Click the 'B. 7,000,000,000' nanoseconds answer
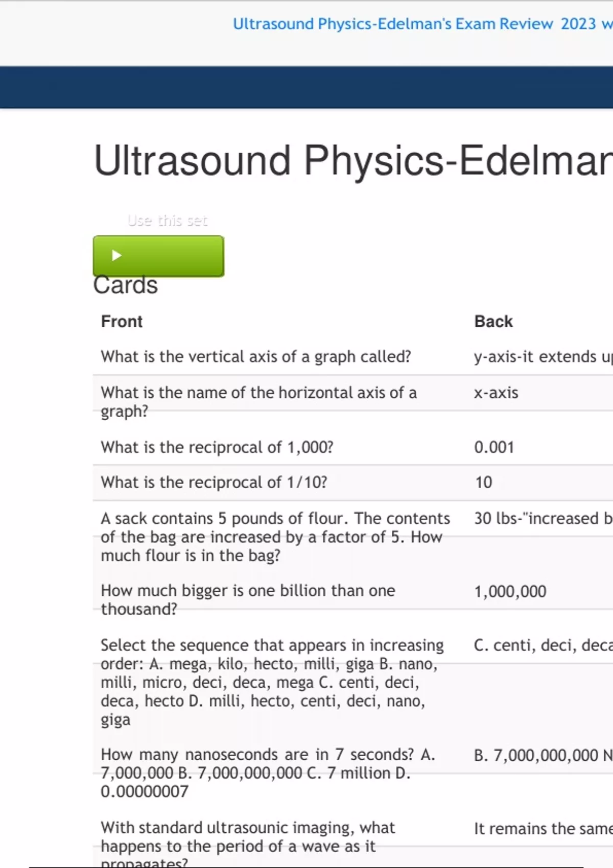Viewport: 613px width, 868px height. 541,755
